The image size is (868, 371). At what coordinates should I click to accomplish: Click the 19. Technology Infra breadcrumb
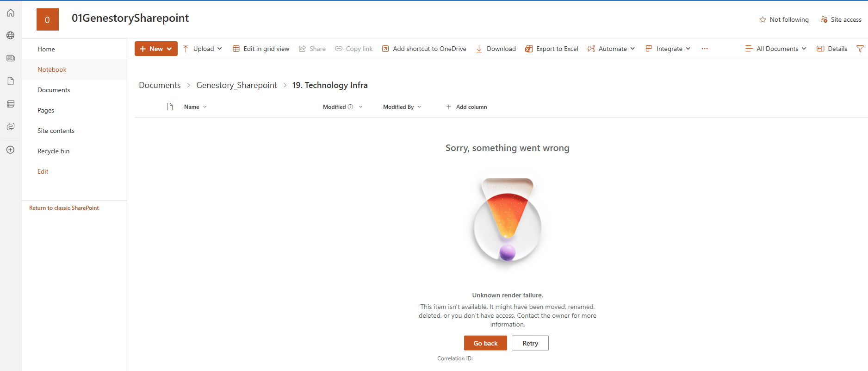click(x=330, y=85)
